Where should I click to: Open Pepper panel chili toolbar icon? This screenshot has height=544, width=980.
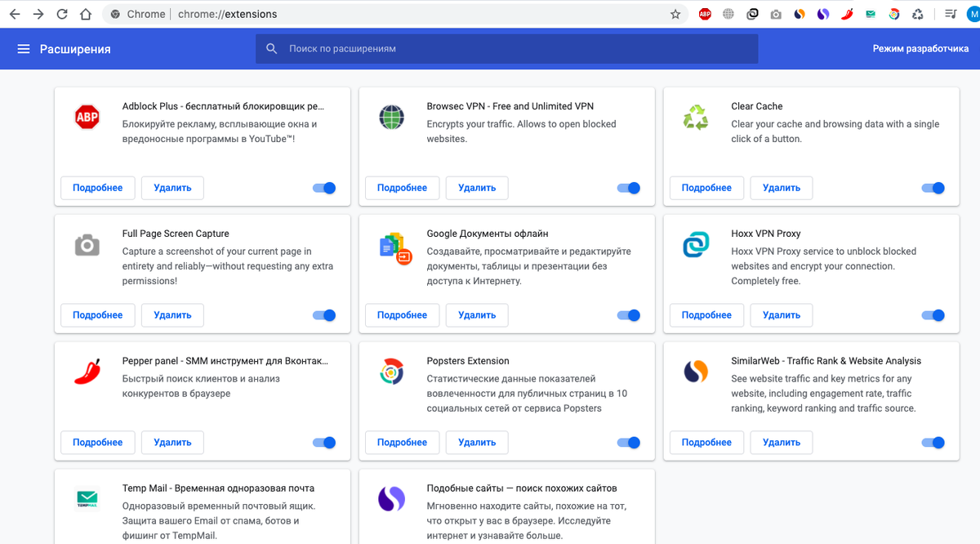(x=847, y=14)
